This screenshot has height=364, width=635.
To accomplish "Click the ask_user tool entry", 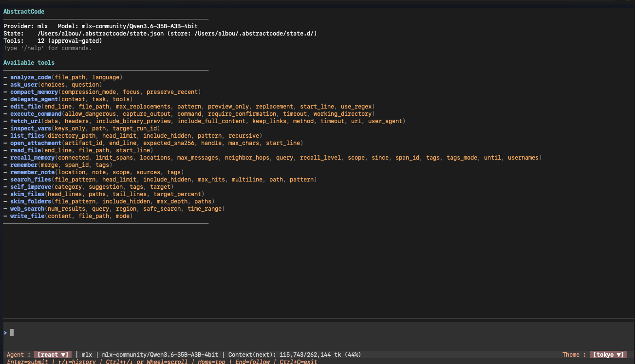I will tap(52, 85).
